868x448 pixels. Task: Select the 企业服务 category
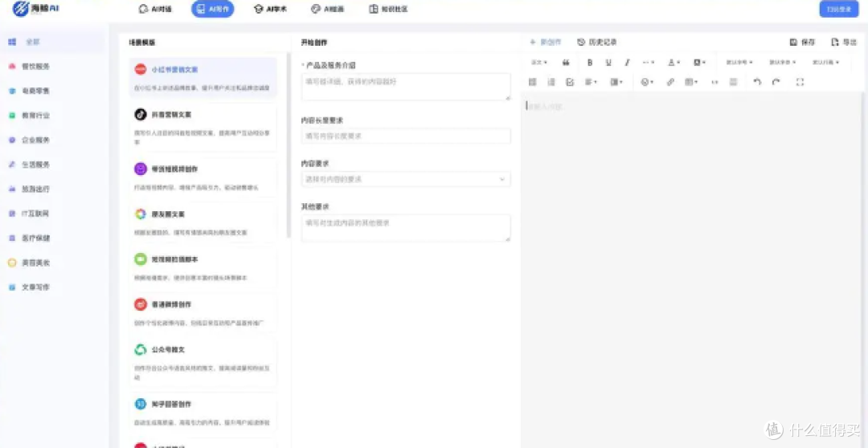[x=30, y=140]
